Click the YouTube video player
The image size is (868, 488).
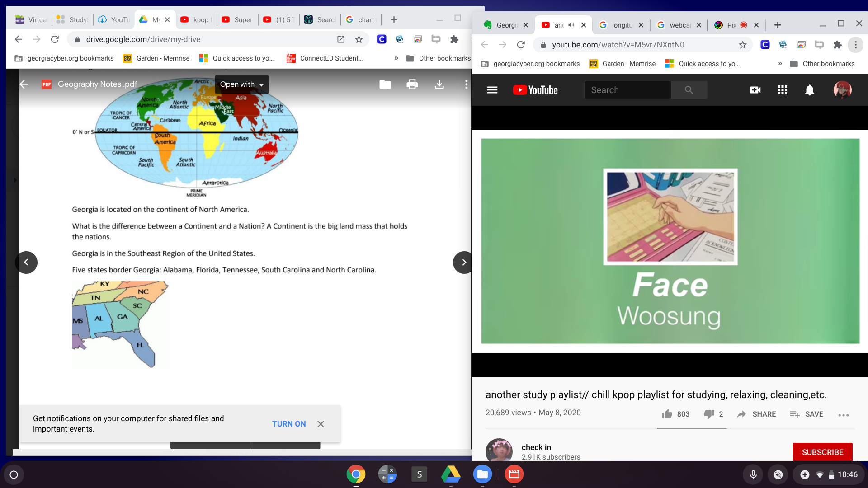click(670, 241)
